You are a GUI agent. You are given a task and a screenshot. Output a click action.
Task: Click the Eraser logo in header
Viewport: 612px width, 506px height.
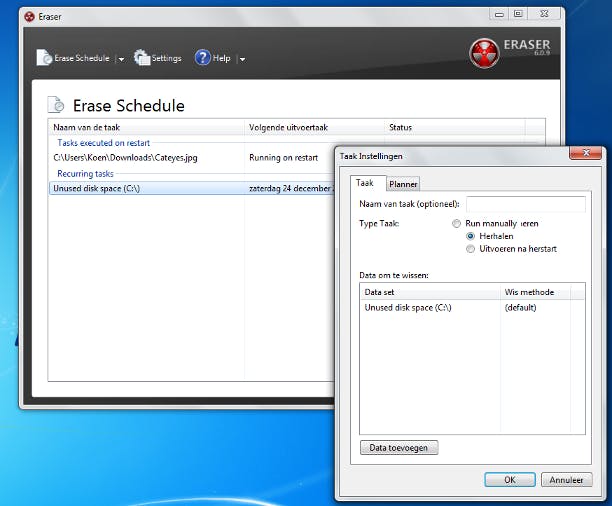click(484, 53)
